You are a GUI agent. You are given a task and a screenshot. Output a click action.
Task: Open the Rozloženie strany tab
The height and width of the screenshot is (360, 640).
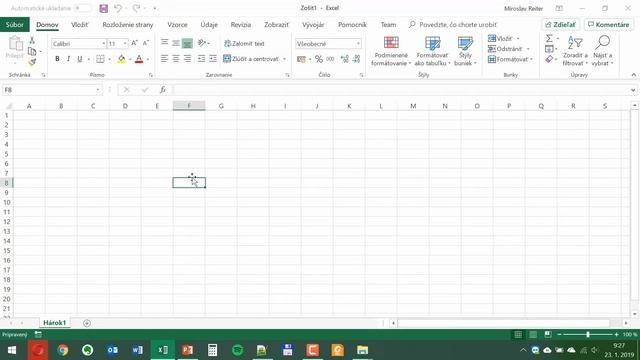pyautogui.click(x=128, y=24)
